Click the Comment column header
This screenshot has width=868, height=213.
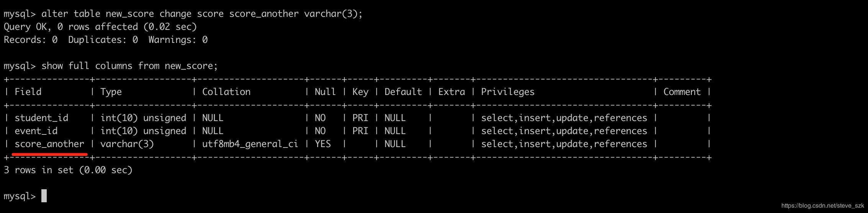tap(682, 92)
